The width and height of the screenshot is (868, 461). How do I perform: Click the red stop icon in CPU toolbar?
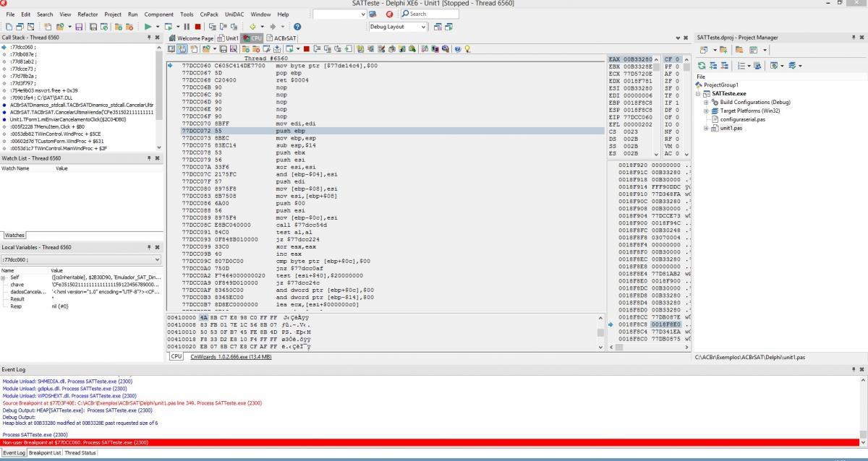306,49
